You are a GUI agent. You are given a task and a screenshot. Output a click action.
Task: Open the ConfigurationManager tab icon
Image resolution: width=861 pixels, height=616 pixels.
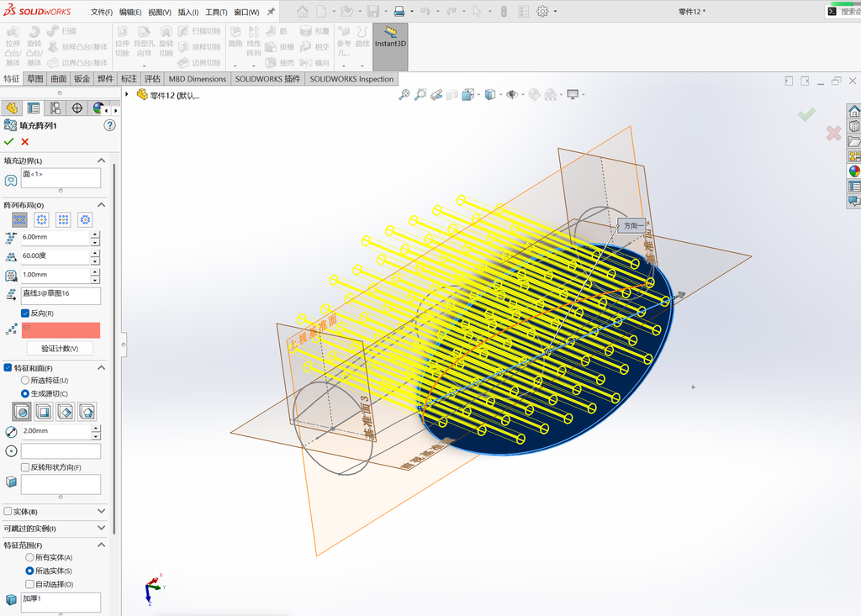(55, 108)
